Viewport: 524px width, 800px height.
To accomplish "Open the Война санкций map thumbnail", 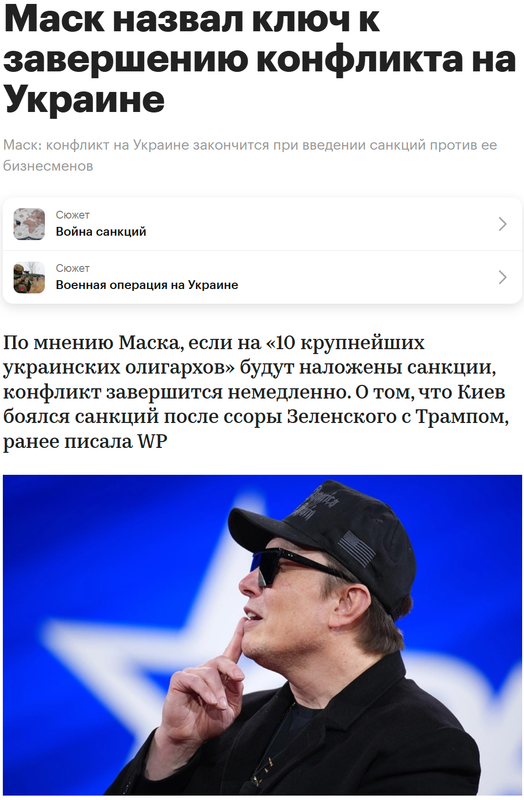I will point(29,224).
